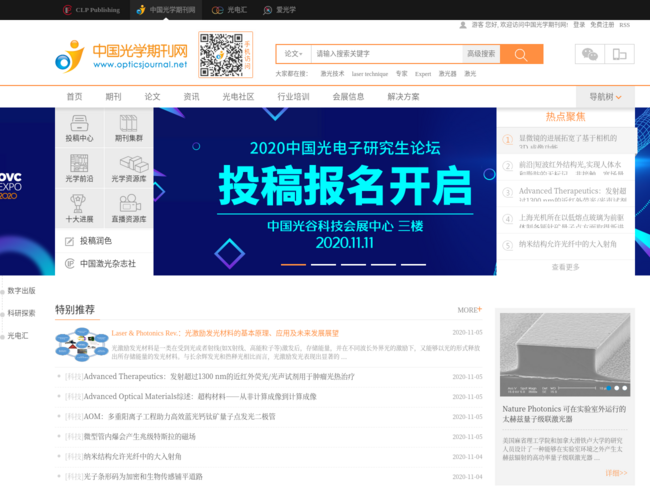Select the last banner slide indicator
The height and width of the screenshot is (500, 650).
[x=413, y=265]
